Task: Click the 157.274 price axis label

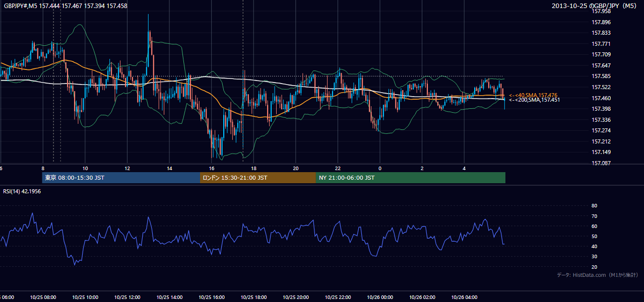Action: tap(601, 130)
